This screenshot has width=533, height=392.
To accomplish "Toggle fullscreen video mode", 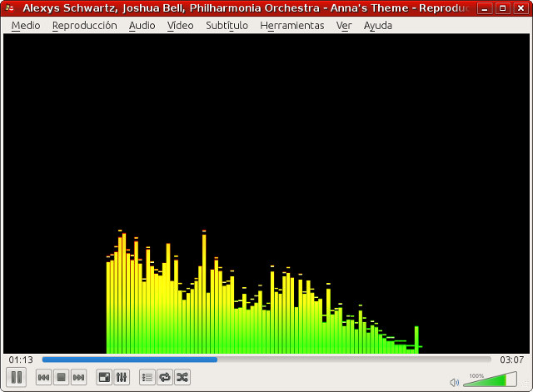I will point(105,378).
